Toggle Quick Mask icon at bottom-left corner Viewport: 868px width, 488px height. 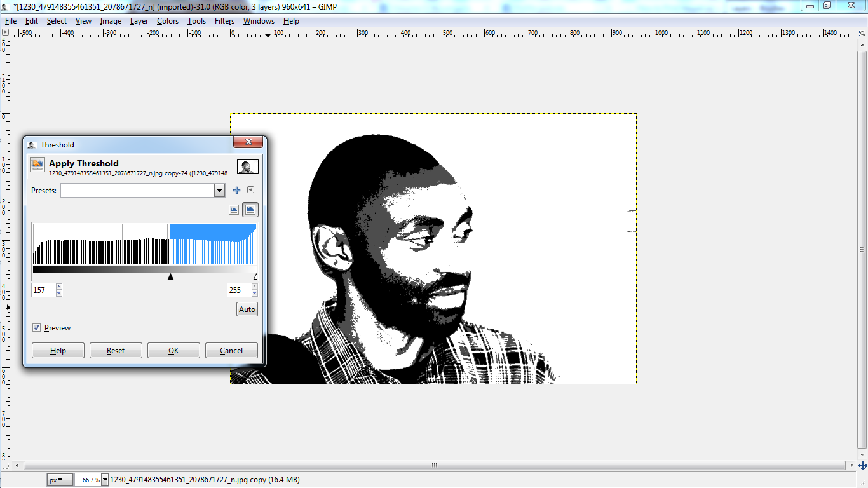5,465
